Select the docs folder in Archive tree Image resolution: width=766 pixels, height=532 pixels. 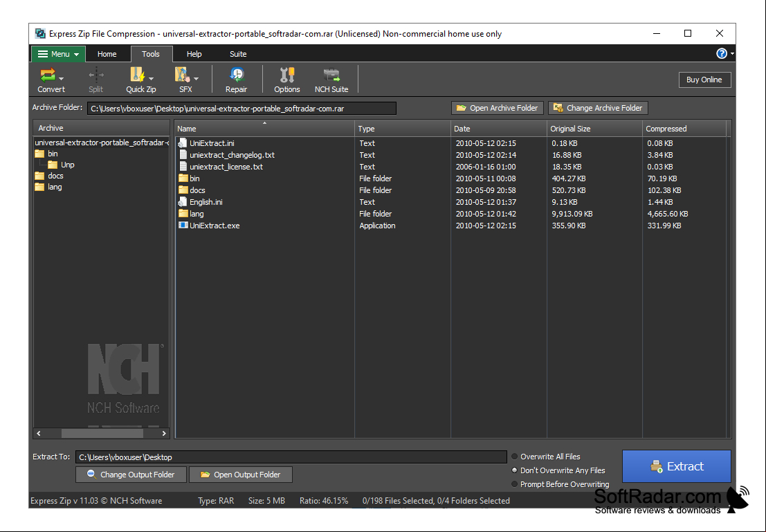point(49,176)
